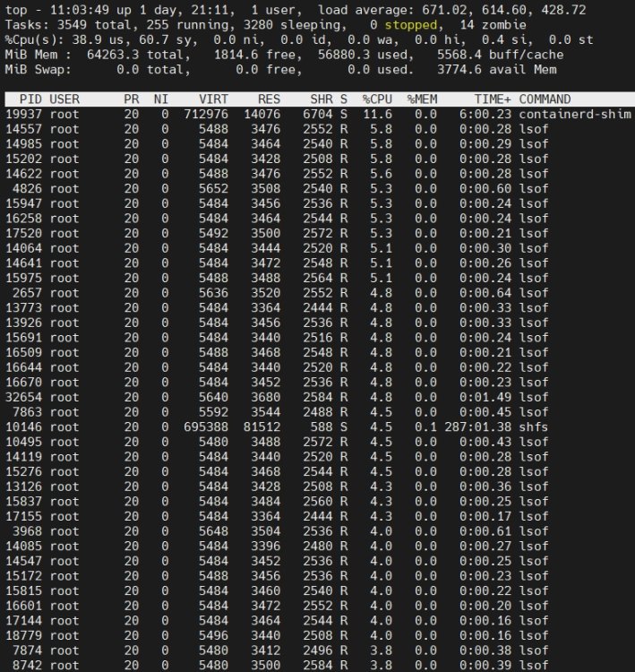Click the 60.7 sy CPU value
Screen dimensions: 635x672
(168, 39)
